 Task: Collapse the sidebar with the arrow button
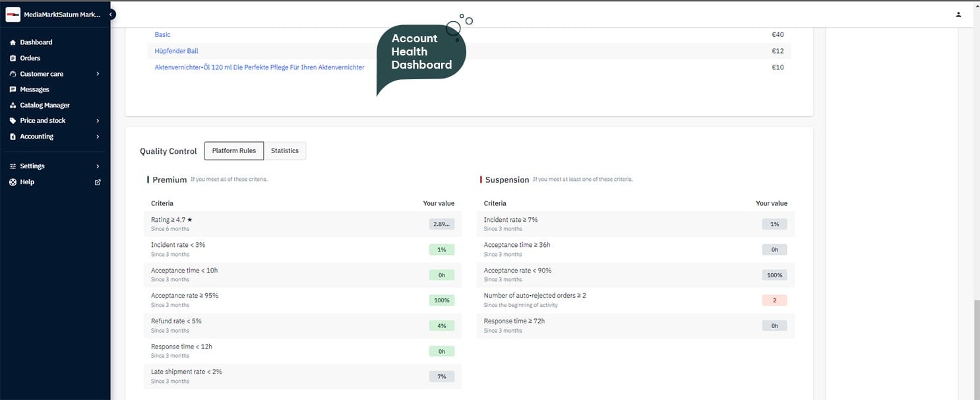[111, 14]
